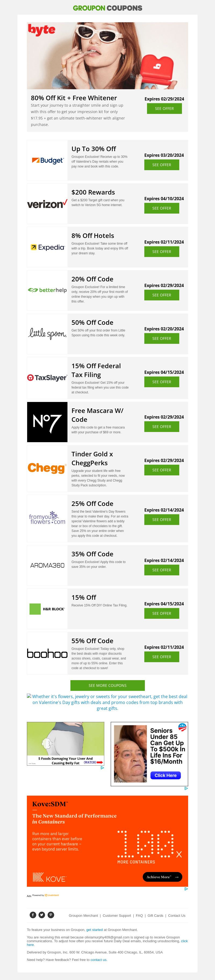Image resolution: width=215 pixels, height=980 pixels.
Task: Click Achieve More button in Kove ad
Action: (x=162, y=877)
